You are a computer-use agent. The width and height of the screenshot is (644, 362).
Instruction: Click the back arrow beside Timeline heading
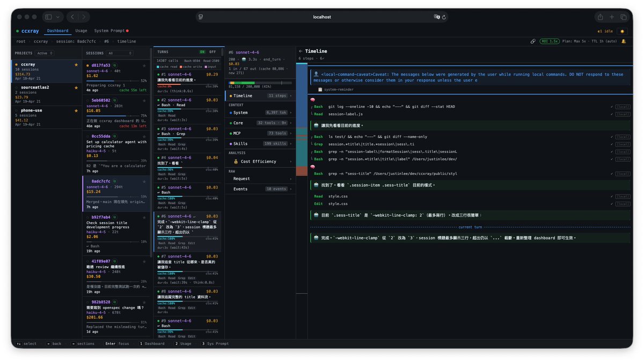301,51
